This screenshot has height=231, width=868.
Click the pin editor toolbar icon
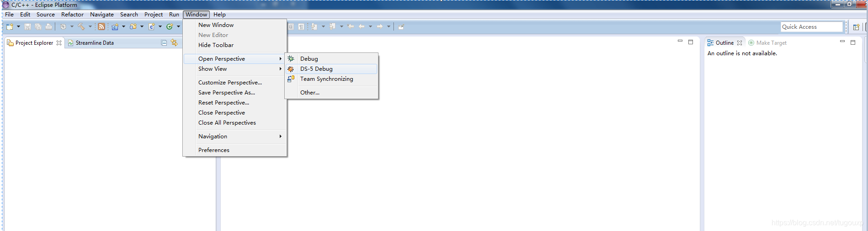click(401, 26)
